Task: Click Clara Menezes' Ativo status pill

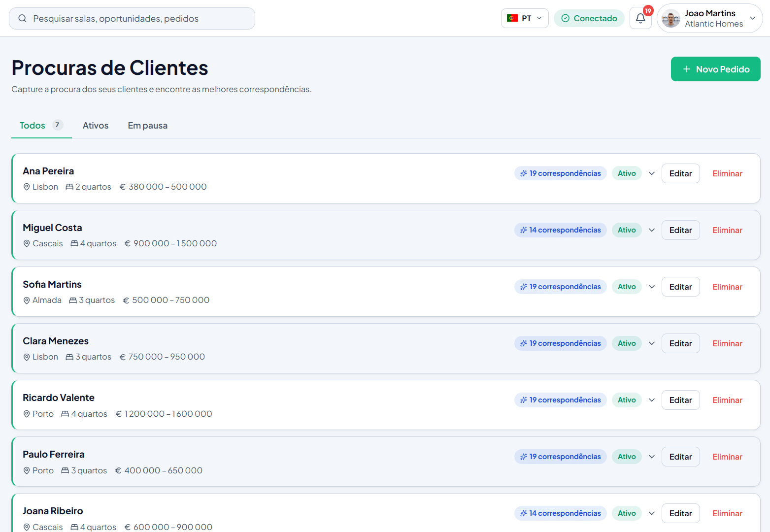Action: click(x=627, y=343)
